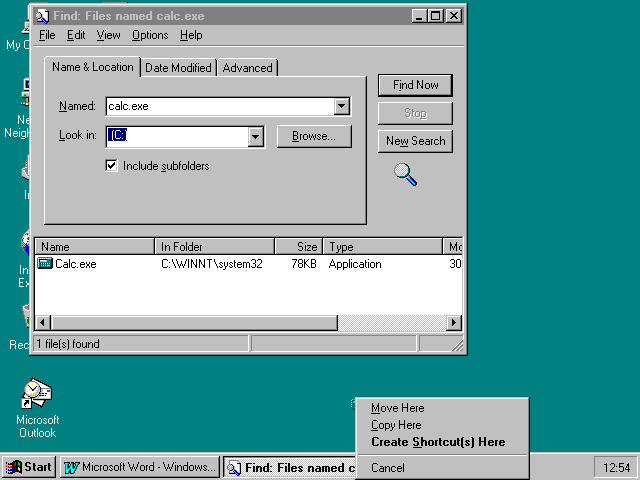Switch to the Date Modified tab
This screenshot has height=480, width=640.
click(178, 68)
